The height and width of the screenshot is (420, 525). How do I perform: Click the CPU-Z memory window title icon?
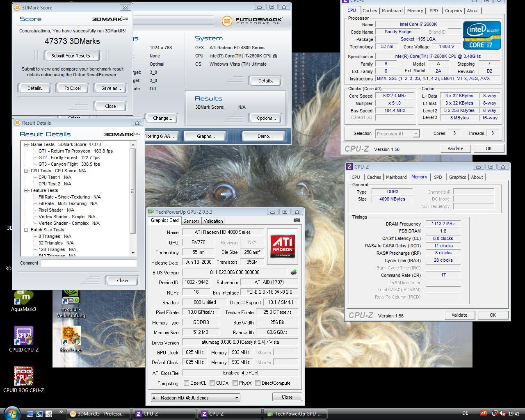(349, 167)
